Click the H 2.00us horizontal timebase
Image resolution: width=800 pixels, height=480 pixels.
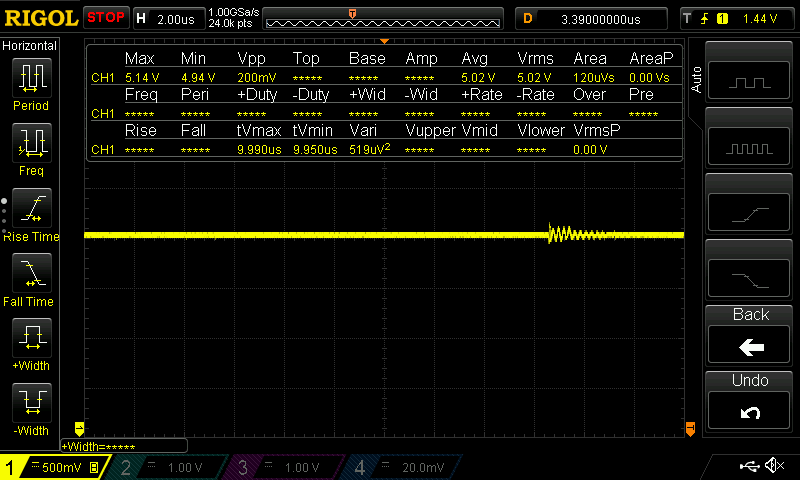point(169,19)
